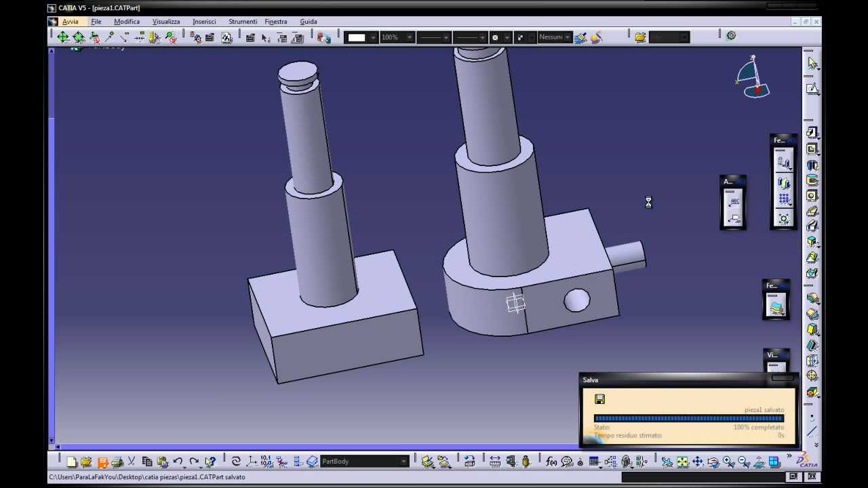Click the Paste icon
The width and height of the screenshot is (868, 488).
[162, 462]
